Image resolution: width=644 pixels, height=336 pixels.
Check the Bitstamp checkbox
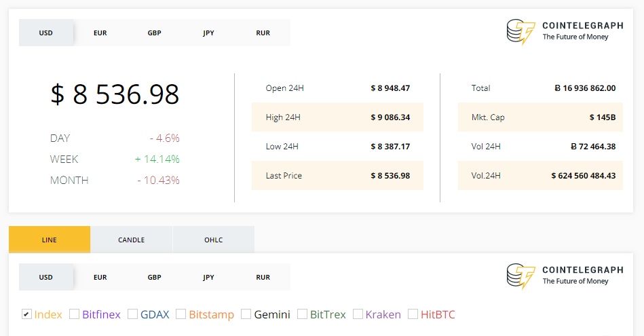[181, 314]
